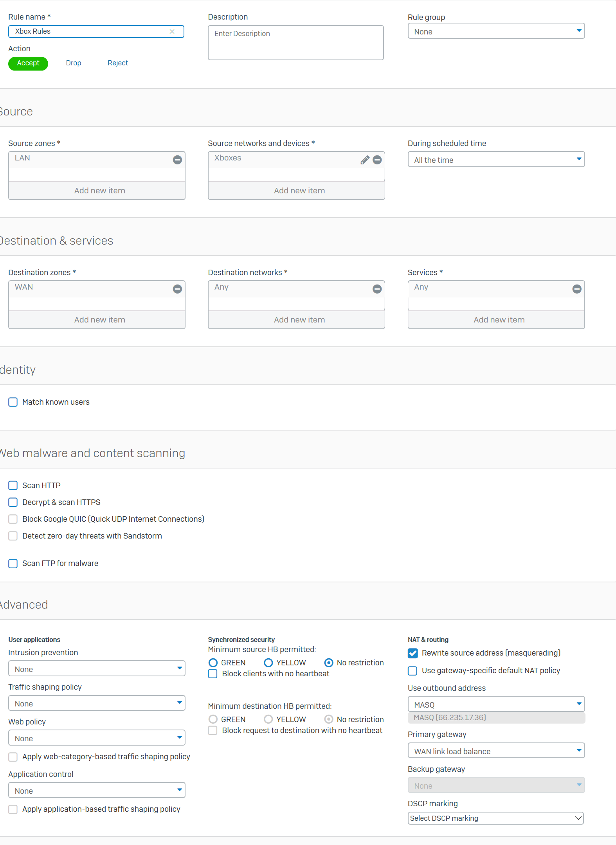Click into the Description text box
616x845 pixels.
point(295,43)
